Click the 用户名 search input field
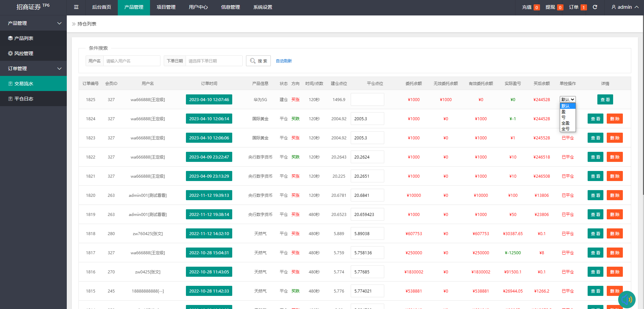 click(132, 61)
